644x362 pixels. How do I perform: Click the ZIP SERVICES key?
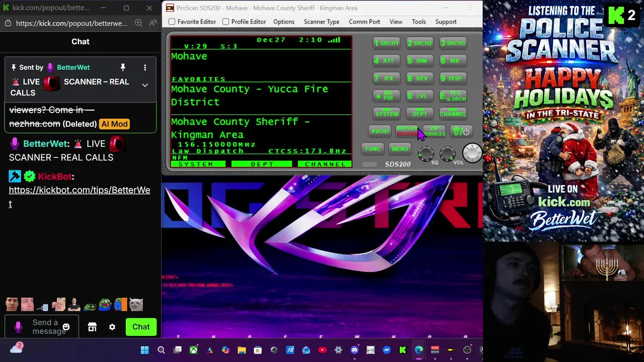click(x=434, y=132)
